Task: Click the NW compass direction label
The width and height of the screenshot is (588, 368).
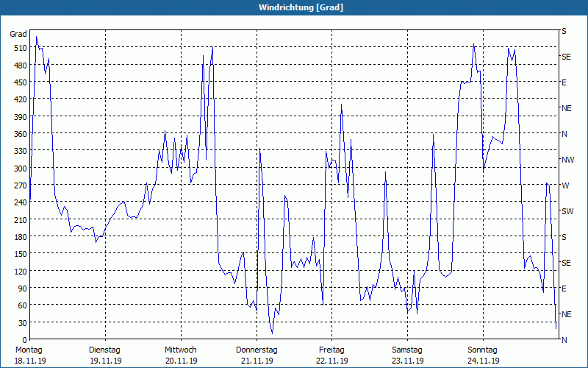Action: pos(567,160)
